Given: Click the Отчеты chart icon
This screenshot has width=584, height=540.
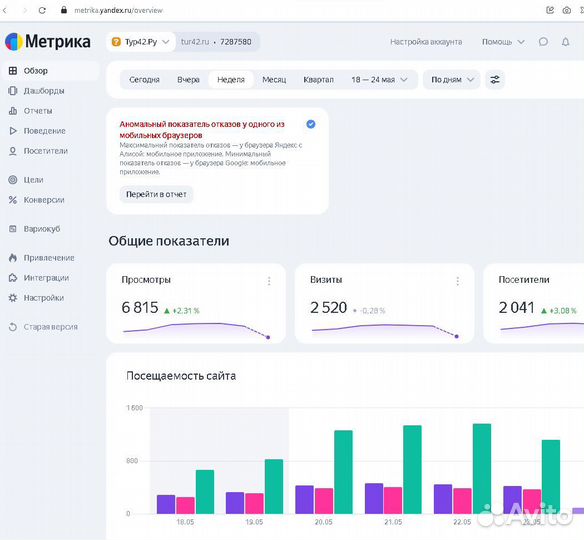Looking at the screenshot, I should (x=13, y=111).
